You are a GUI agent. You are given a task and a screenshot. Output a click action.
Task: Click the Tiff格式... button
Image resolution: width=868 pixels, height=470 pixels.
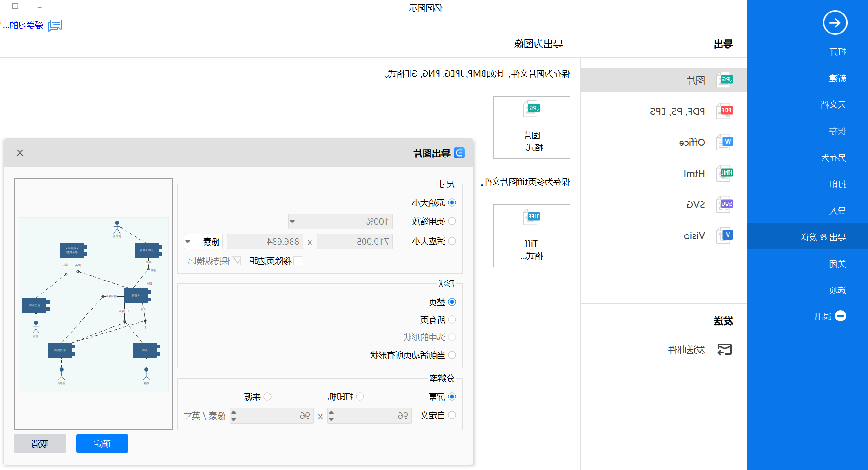(531, 235)
